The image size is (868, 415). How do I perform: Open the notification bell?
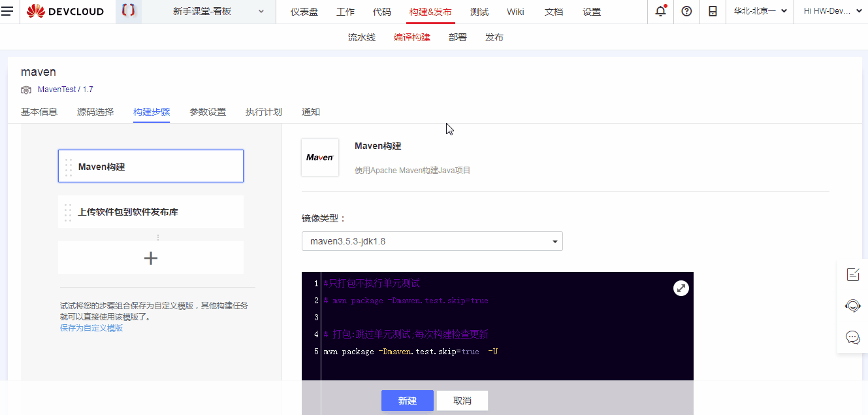click(x=660, y=11)
